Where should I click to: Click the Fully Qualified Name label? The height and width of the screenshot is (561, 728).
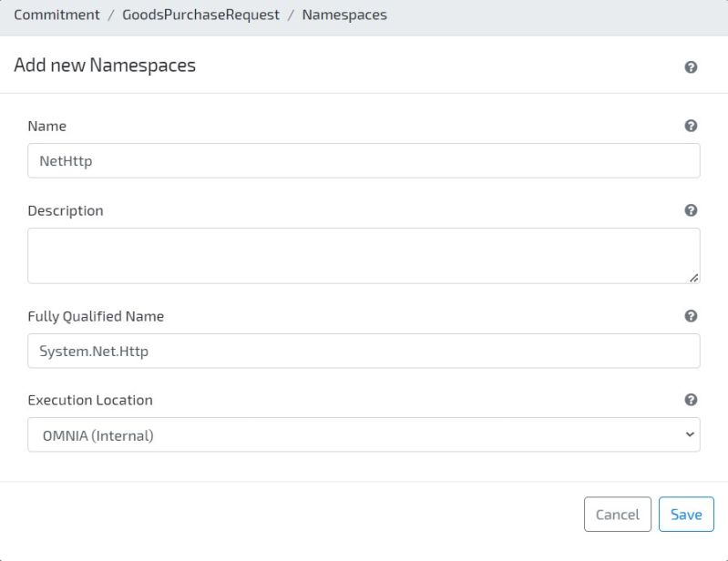pyautogui.click(x=96, y=316)
